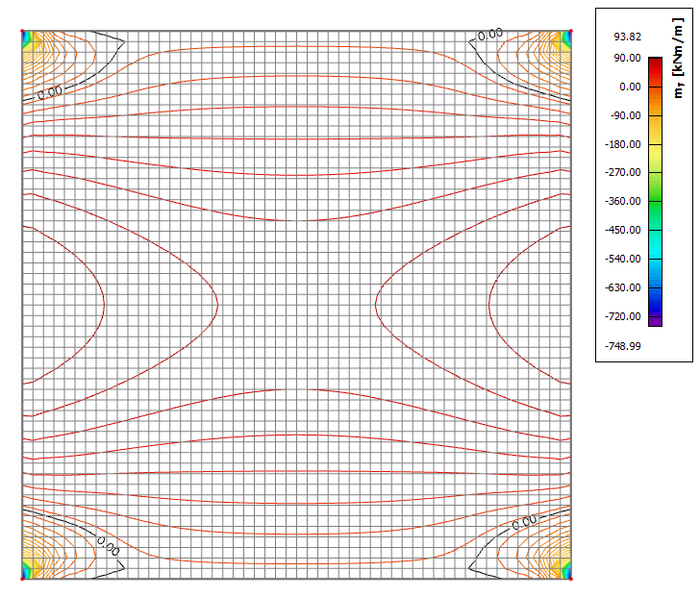
Task: Click the bottom-left 0.00 contour label
Action: click(x=107, y=550)
